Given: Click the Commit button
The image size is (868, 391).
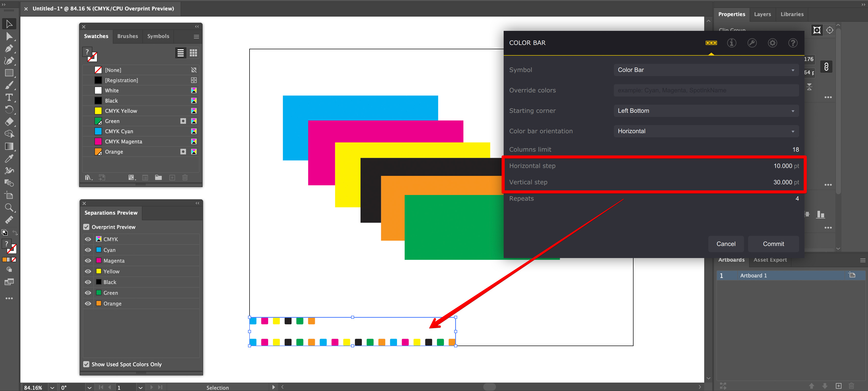Looking at the screenshot, I should tap(773, 244).
